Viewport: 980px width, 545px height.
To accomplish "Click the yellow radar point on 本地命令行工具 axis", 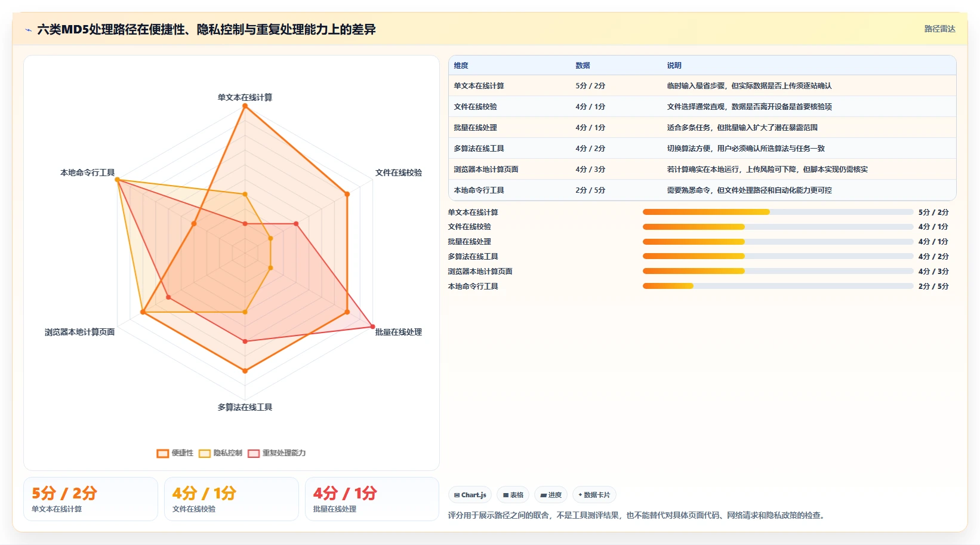I will tap(117, 180).
